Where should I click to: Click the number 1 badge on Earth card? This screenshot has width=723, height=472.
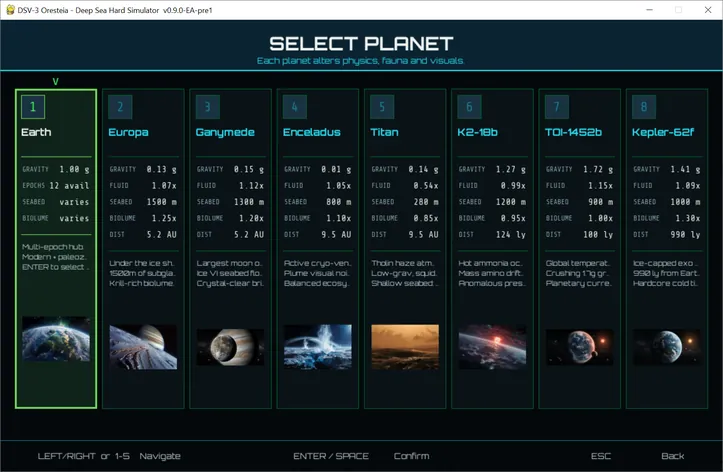coord(33,107)
